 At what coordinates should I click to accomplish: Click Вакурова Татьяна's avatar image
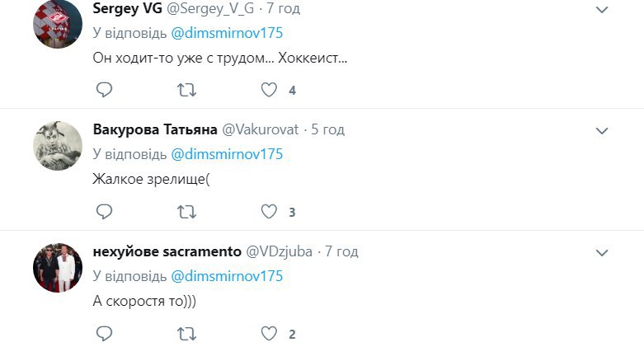[x=56, y=146]
